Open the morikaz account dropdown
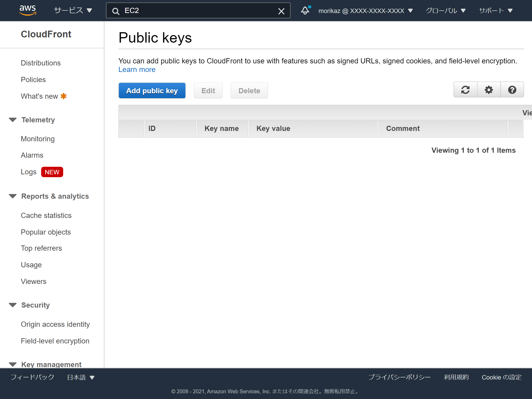532x399 pixels. tap(364, 10)
